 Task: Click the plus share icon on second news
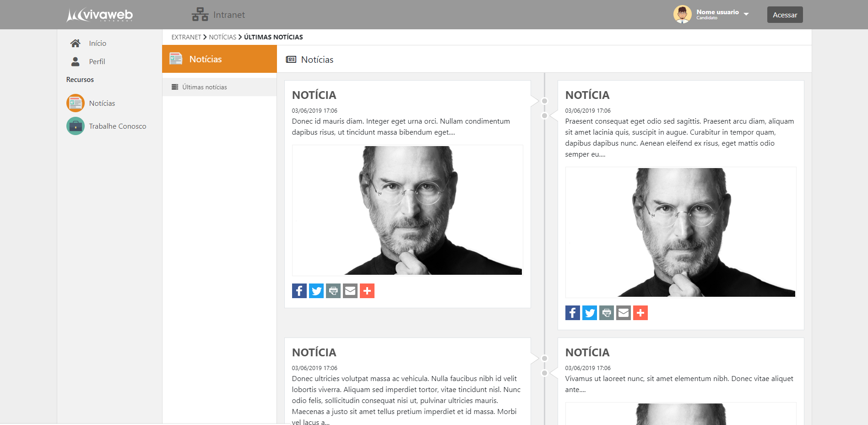click(x=640, y=313)
